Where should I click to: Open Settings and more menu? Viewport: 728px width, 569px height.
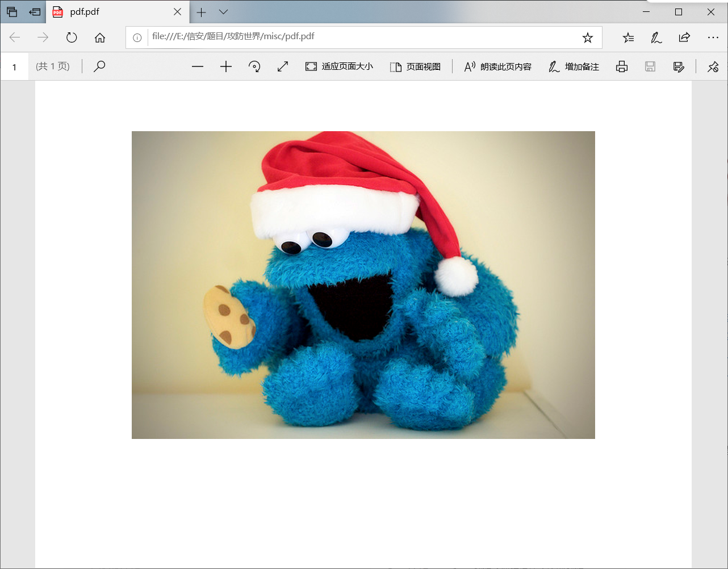click(713, 37)
